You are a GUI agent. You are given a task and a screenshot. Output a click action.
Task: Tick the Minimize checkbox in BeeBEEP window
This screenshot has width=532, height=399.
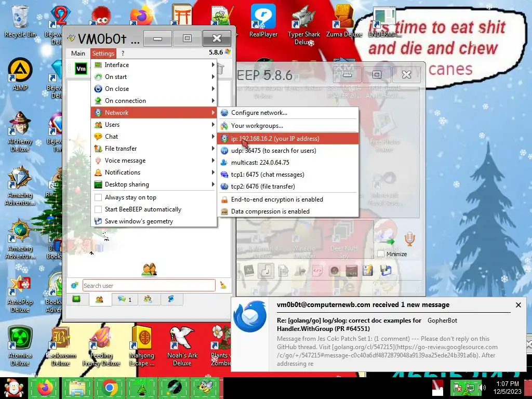(381, 254)
